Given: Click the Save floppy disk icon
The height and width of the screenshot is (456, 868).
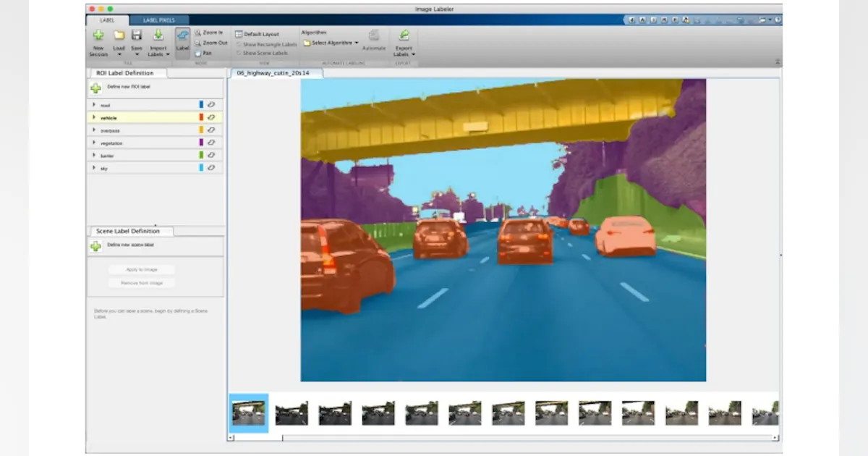Looking at the screenshot, I should (137, 35).
